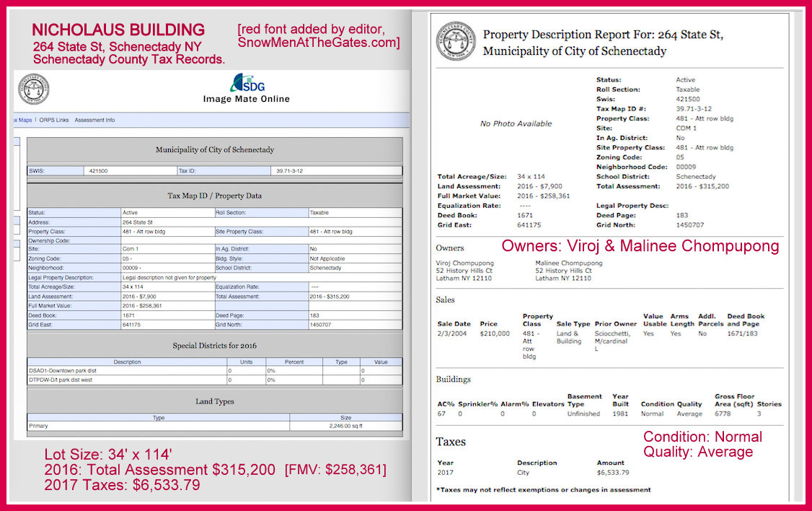
Task: Select the Municipality of City of Schenectady header bar
Action: click(x=214, y=150)
